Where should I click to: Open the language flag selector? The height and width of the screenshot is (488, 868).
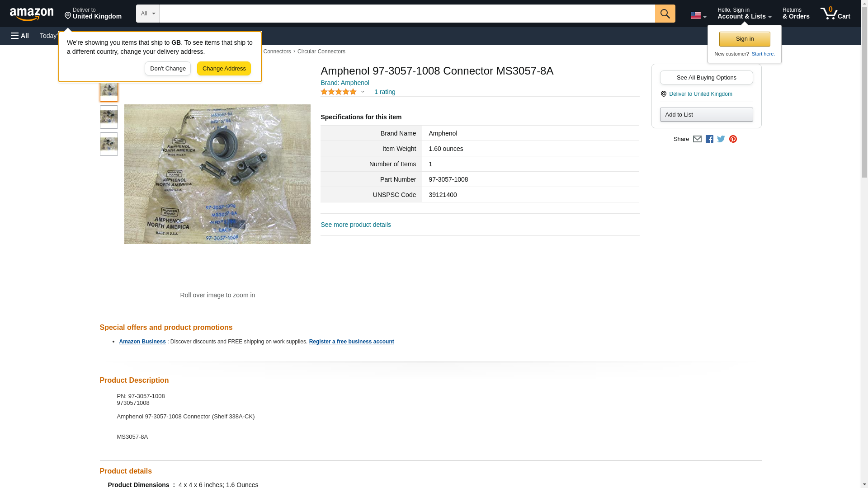point(698,15)
